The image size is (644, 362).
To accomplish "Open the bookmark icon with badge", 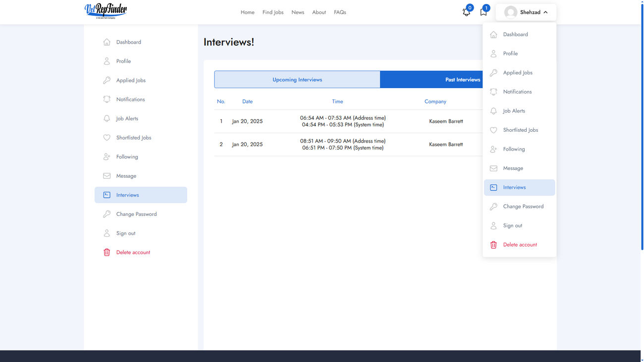I will click(x=483, y=12).
